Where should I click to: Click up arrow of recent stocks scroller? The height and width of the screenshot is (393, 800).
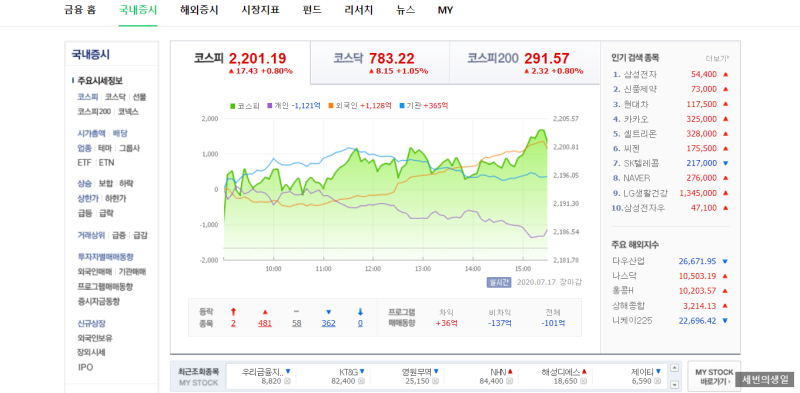[674, 368]
